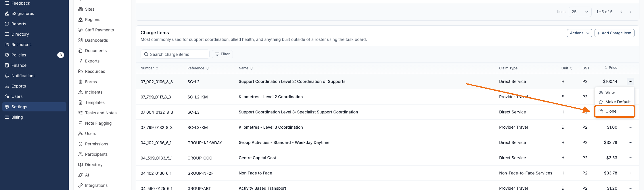The height and width of the screenshot is (190, 644).
Task: Click the settings Directory book icon
Action: coord(80,165)
